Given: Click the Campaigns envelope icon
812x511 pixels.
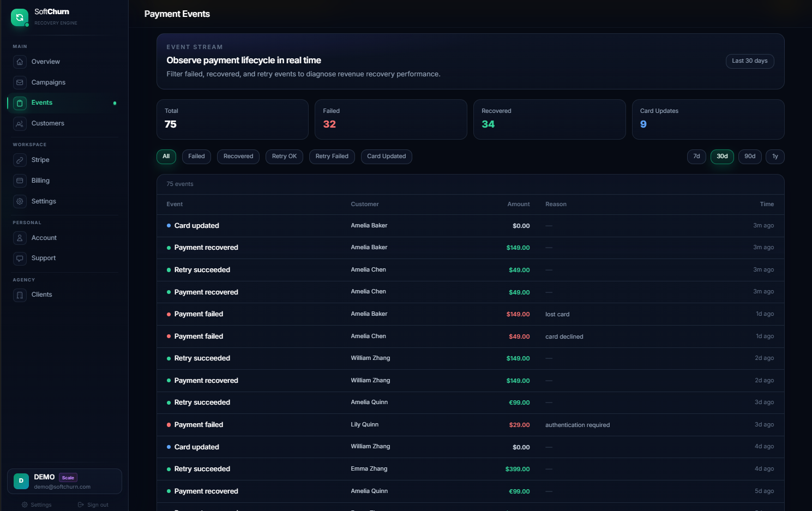Looking at the screenshot, I should pos(20,82).
